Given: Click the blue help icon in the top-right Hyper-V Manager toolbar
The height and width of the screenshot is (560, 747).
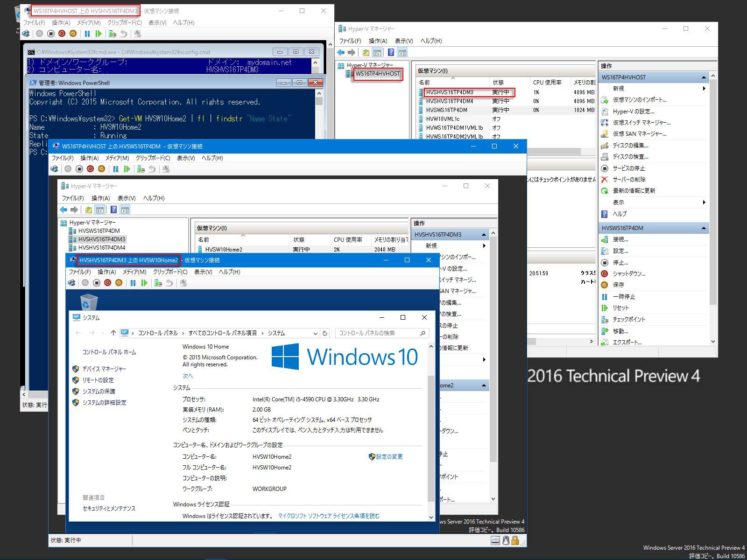Looking at the screenshot, I should point(391,52).
